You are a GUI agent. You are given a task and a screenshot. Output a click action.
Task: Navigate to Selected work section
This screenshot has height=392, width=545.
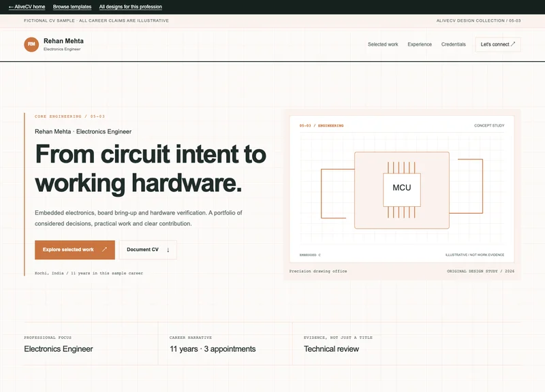[x=383, y=44]
